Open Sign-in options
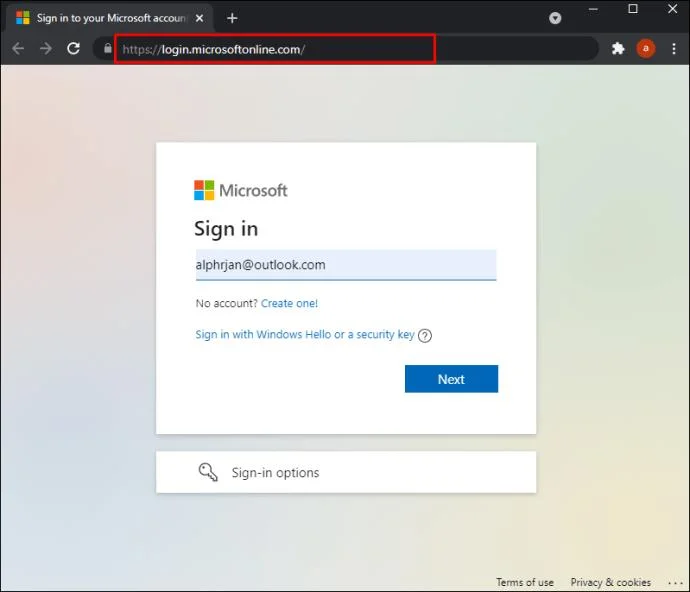The image size is (690, 592). point(346,472)
